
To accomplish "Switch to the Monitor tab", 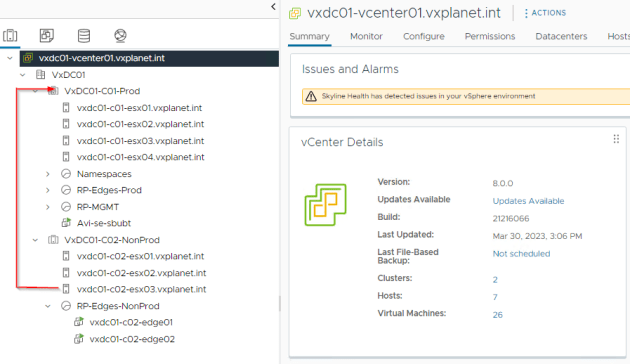I will [366, 36].
